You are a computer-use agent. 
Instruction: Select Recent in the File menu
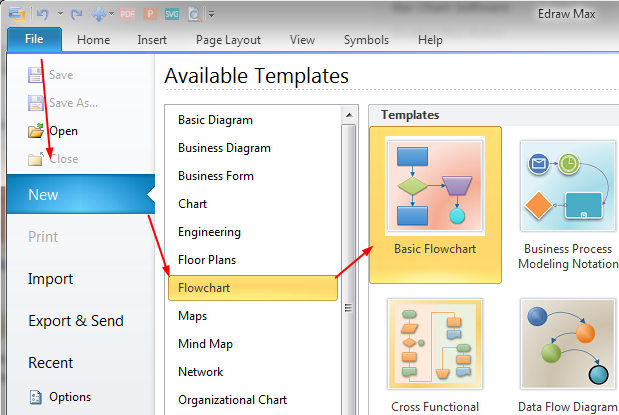tap(51, 362)
